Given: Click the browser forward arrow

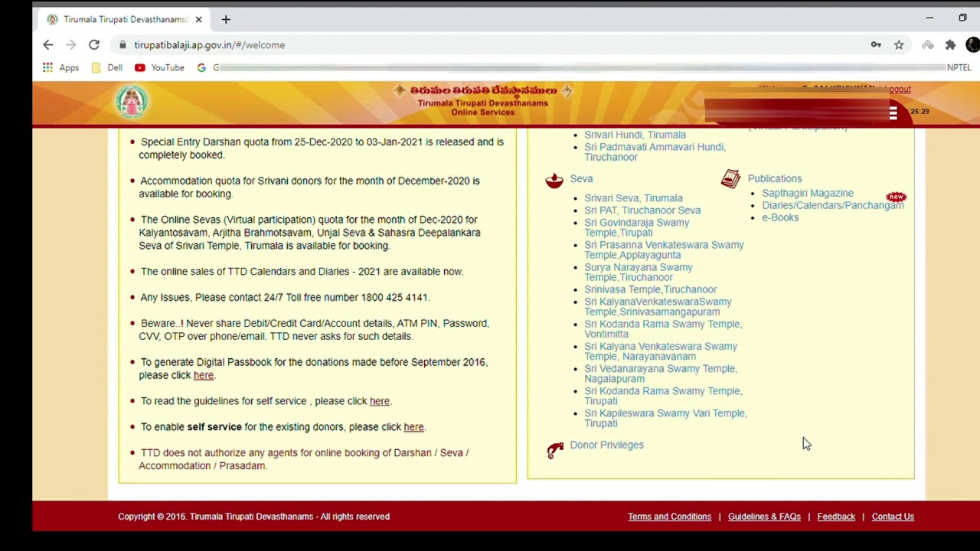Looking at the screenshot, I should (71, 45).
